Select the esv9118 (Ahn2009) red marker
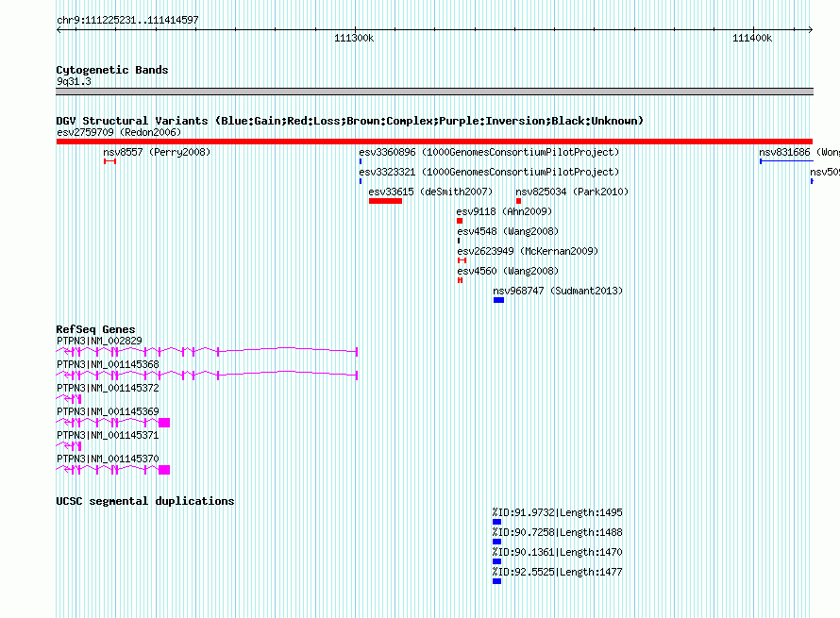 click(460, 221)
